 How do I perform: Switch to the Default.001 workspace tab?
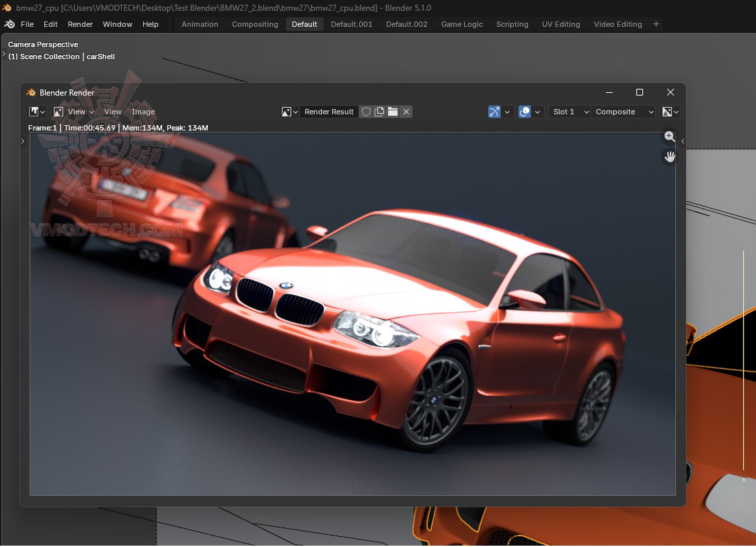click(352, 24)
